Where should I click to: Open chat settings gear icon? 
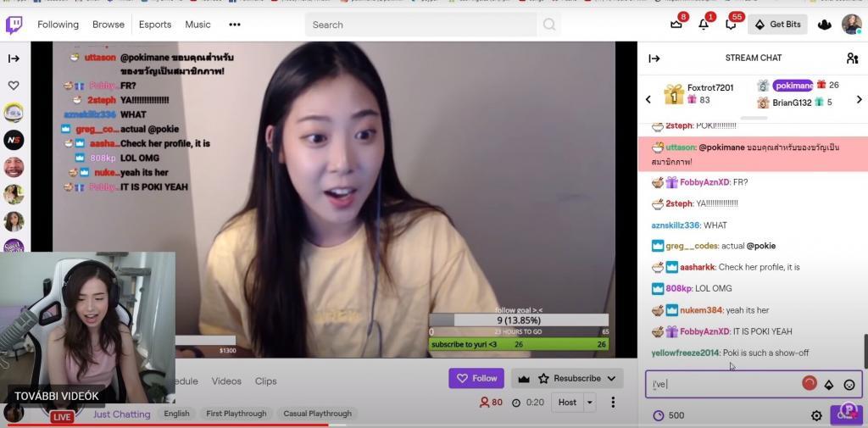[x=816, y=415]
